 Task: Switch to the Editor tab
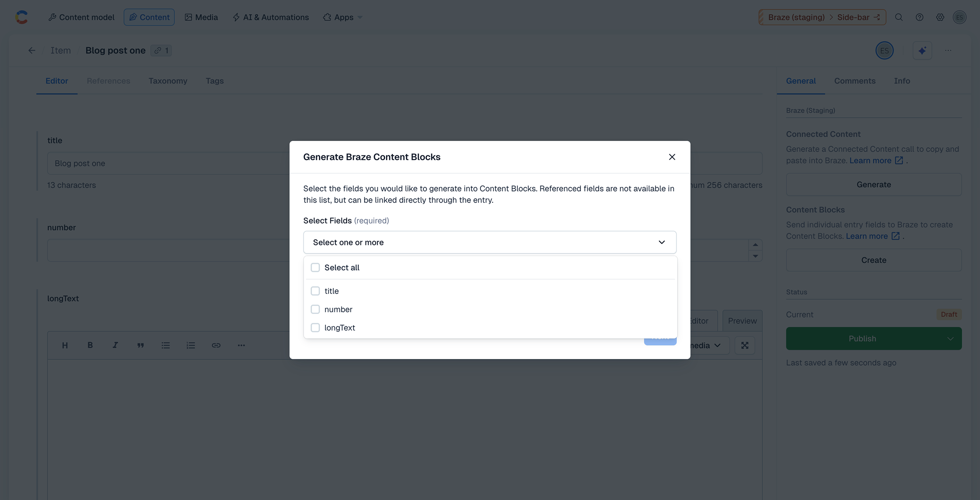pos(57,81)
